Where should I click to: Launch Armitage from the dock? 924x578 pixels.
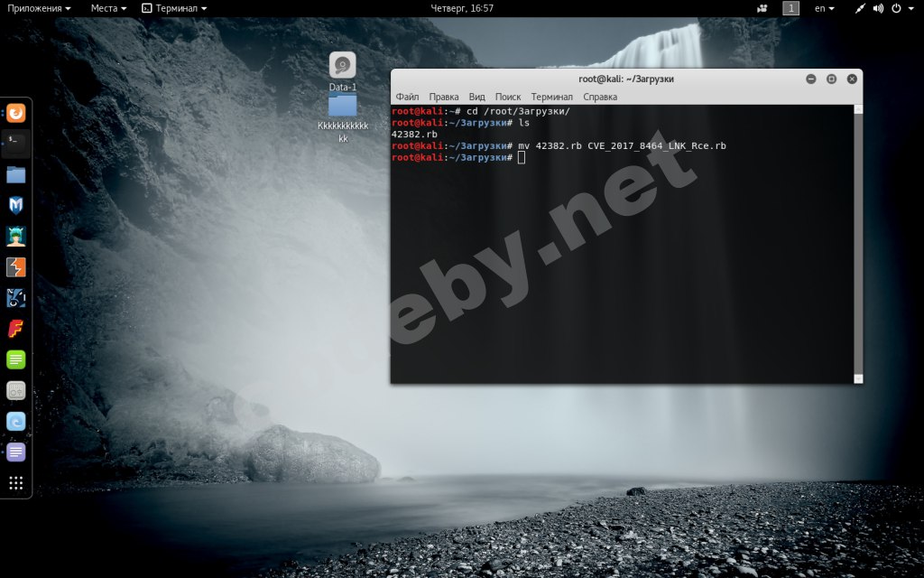pyautogui.click(x=16, y=236)
